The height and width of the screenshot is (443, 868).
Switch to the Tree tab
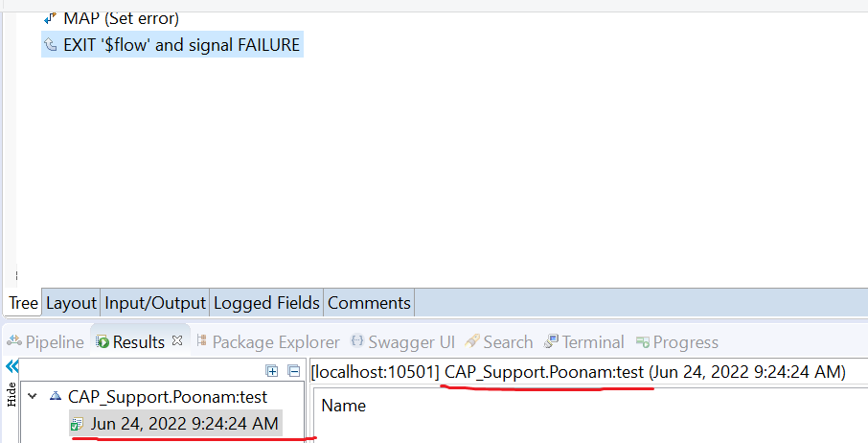pyautogui.click(x=23, y=303)
